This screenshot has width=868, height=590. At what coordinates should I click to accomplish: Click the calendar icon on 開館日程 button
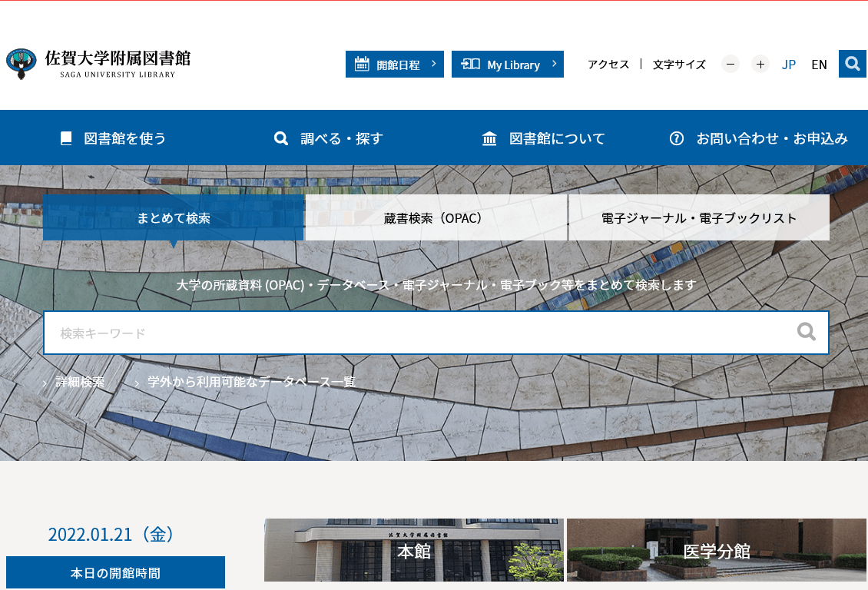(362, 65)
